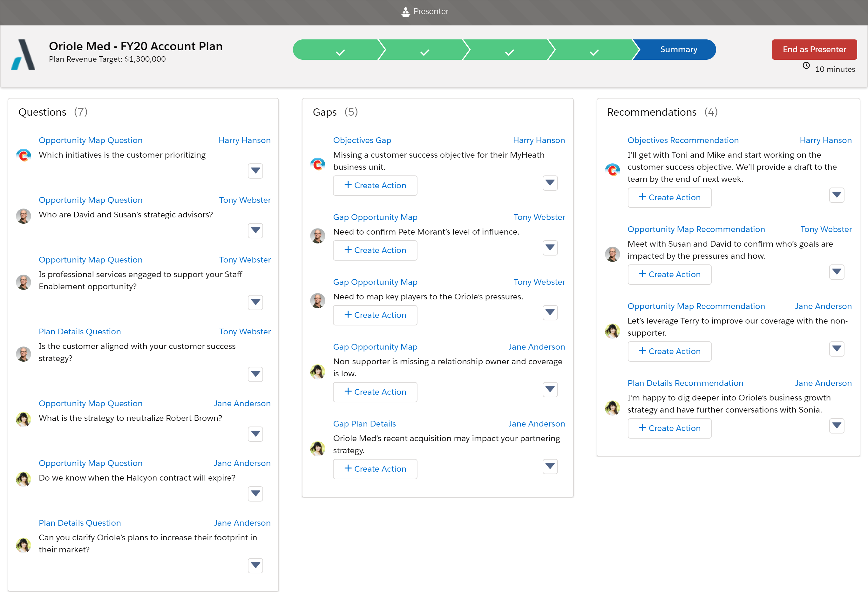Open Plan Details Question link by Tony Webster
Viewport: 868px width, 601px height.
79,331
